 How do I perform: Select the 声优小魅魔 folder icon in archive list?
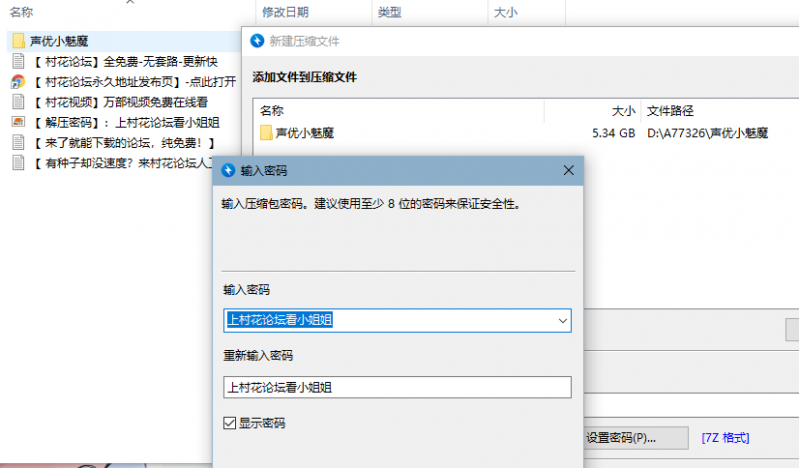click(266, 132)
